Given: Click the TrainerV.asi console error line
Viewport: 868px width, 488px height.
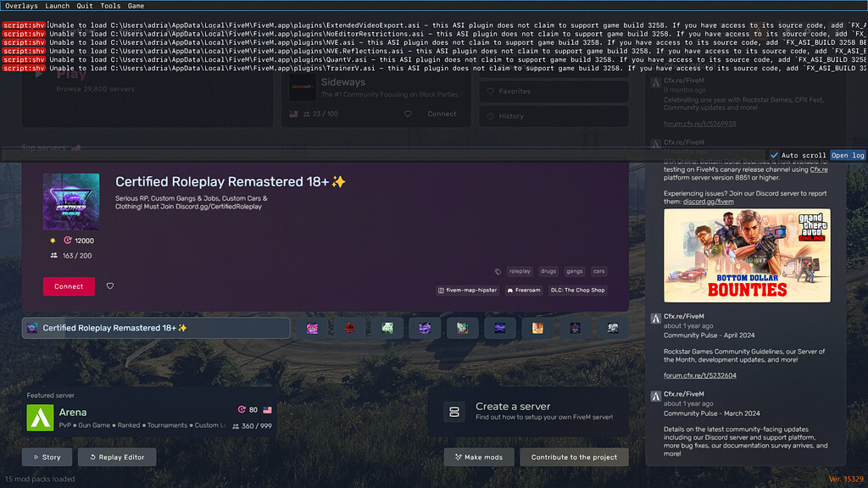Looking at the screenshot, I should point(434,68).
